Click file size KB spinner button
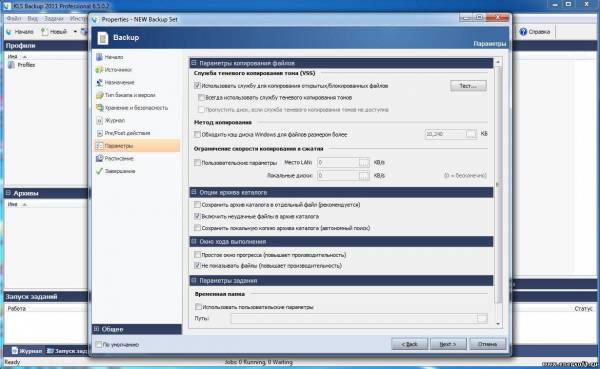 tap(471, 134)
